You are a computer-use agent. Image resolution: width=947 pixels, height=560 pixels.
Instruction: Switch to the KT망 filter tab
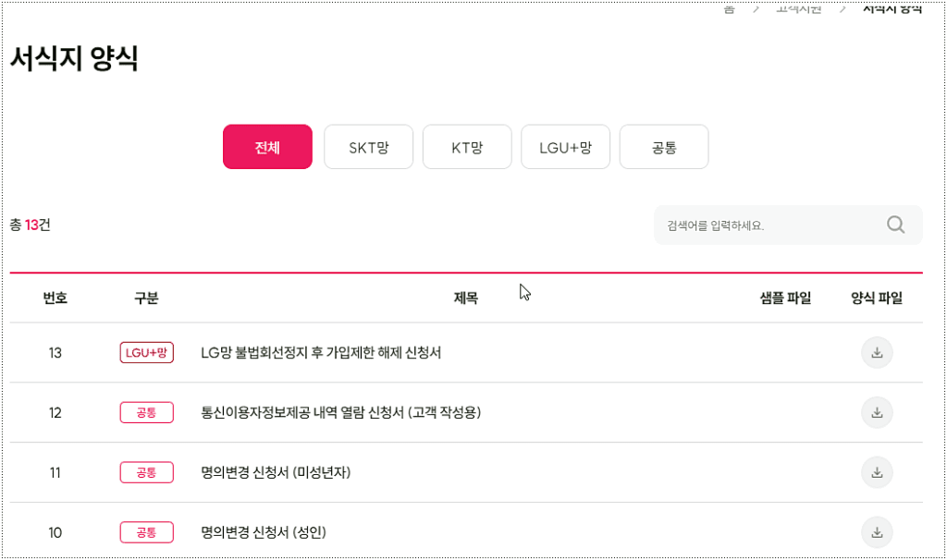(x=467, y=146)
